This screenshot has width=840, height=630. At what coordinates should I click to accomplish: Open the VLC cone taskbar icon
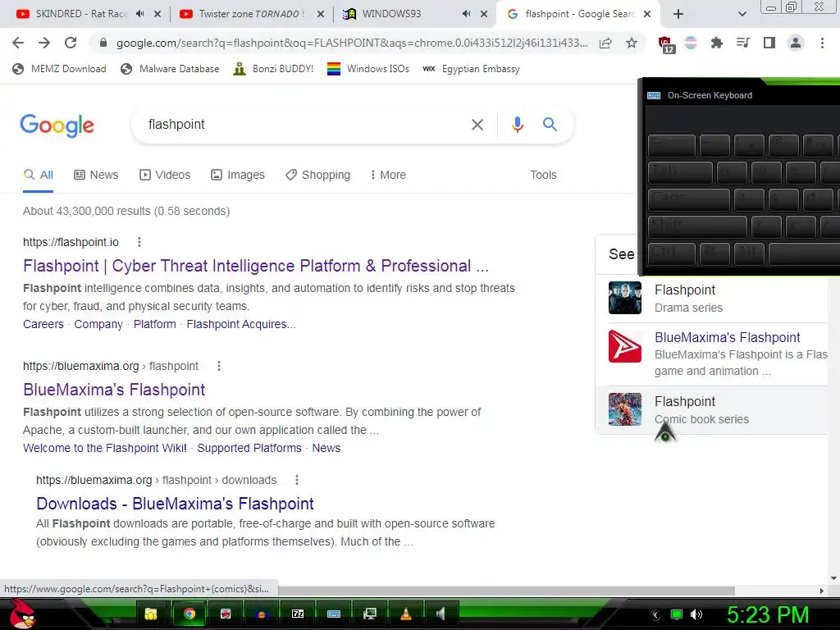pyautogui.click(x=406, y=614)
